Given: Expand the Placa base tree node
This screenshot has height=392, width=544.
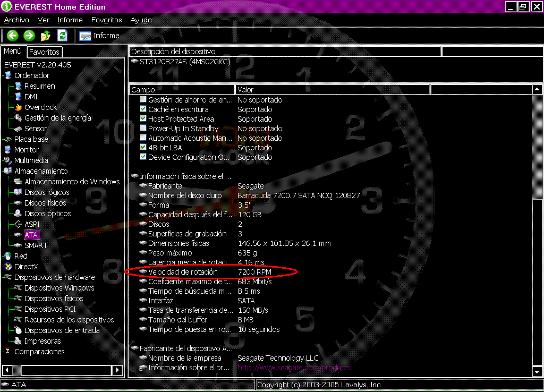Looking at the screenshot, I should click(x=7, y=139).
